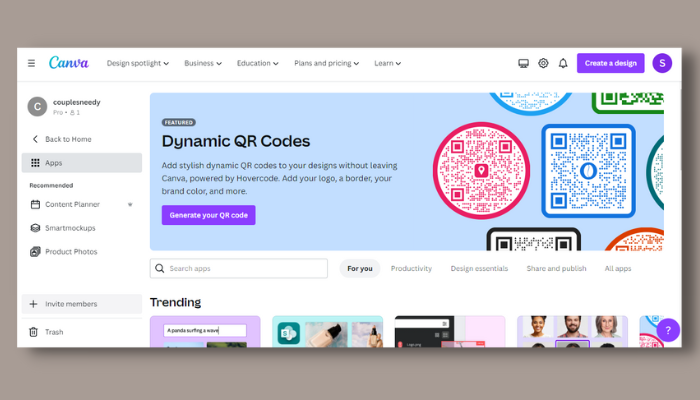700x400 pixels.
Task: Expand the Content Planner arrow
Action: (130, 204)
